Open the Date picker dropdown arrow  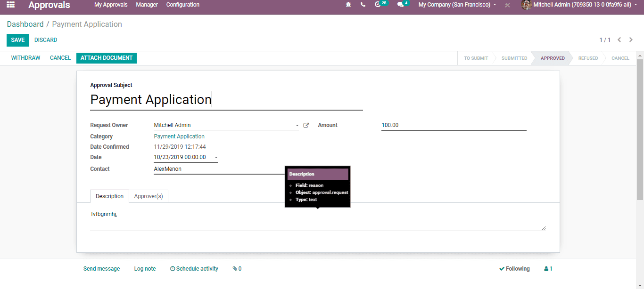216,158
